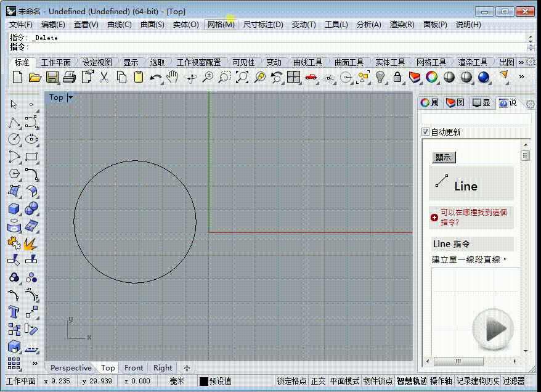Select the Text object tool
Image resolution: width=541 pixels, height=392 pixels.
(x=14, y=312)
